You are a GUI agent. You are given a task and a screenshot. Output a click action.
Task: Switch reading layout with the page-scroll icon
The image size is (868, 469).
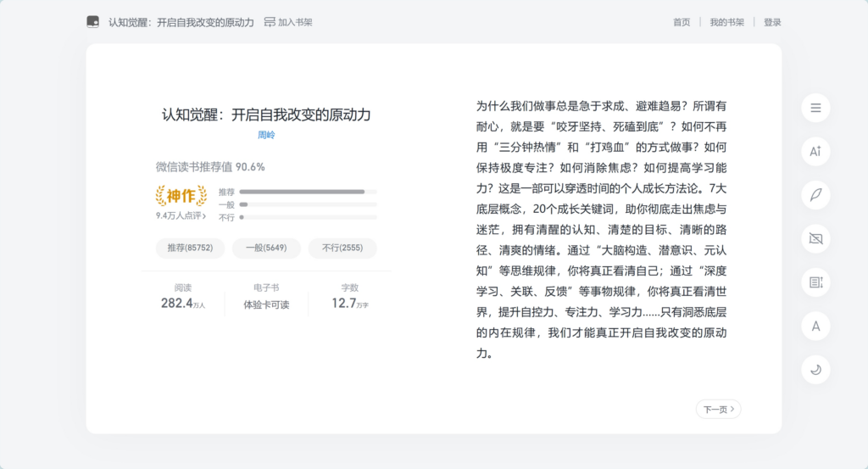(x=815, y=282)
